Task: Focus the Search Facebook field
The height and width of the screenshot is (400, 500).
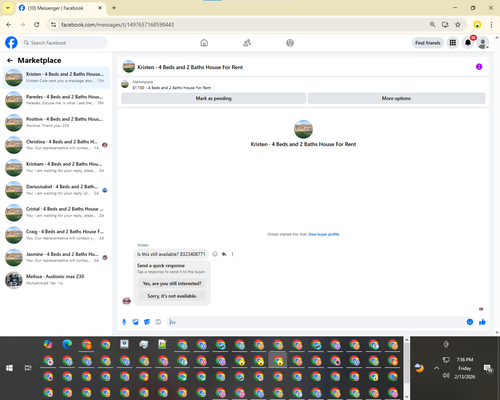Action: click(x=64, y=43)
